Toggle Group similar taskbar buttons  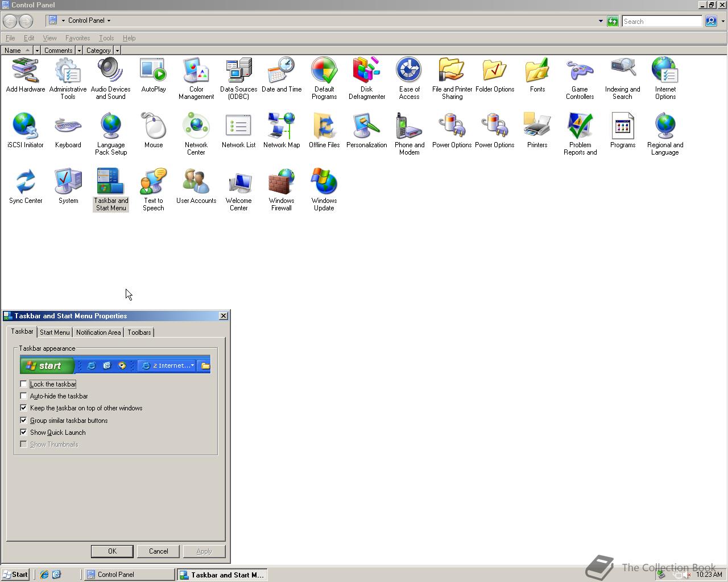23,421
